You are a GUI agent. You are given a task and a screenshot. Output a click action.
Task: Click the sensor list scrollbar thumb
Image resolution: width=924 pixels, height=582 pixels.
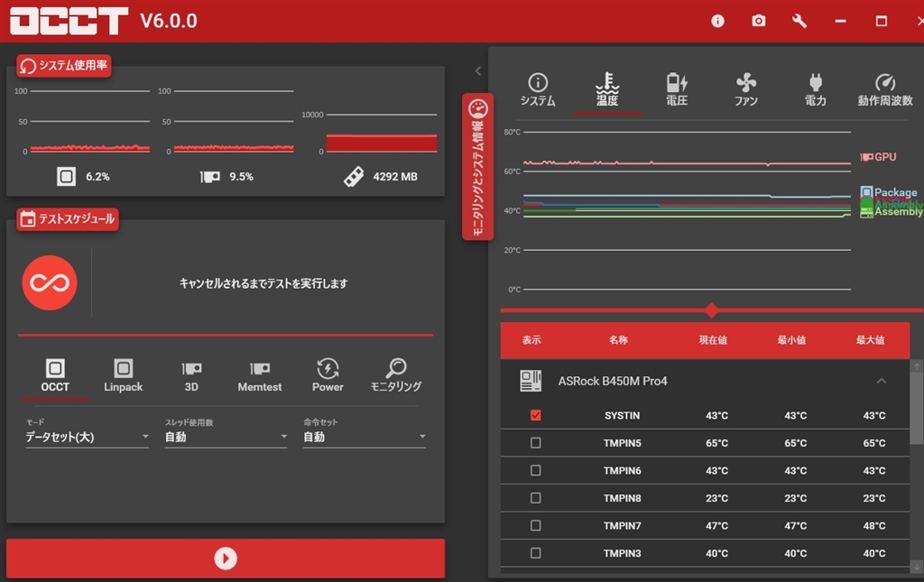[917, 408]
